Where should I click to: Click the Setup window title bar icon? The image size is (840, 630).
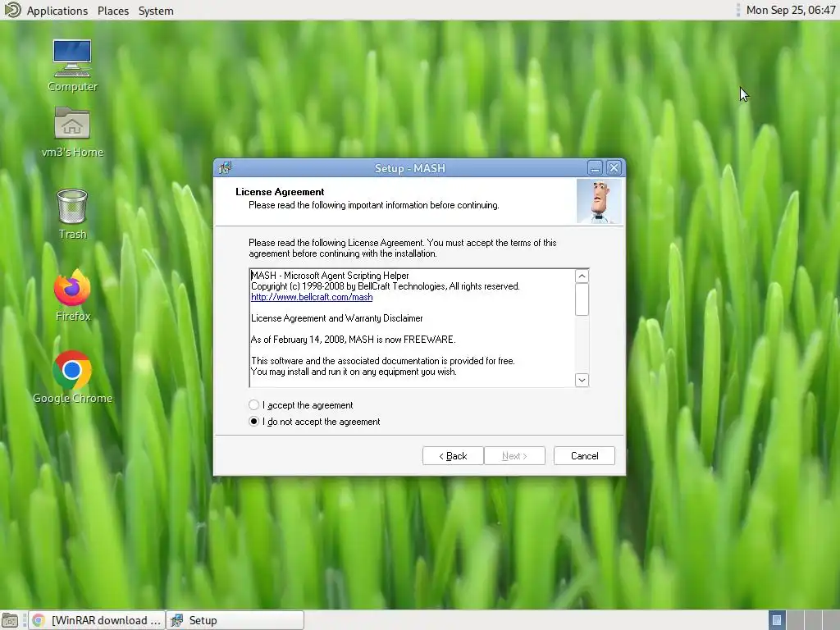[225, 167]
